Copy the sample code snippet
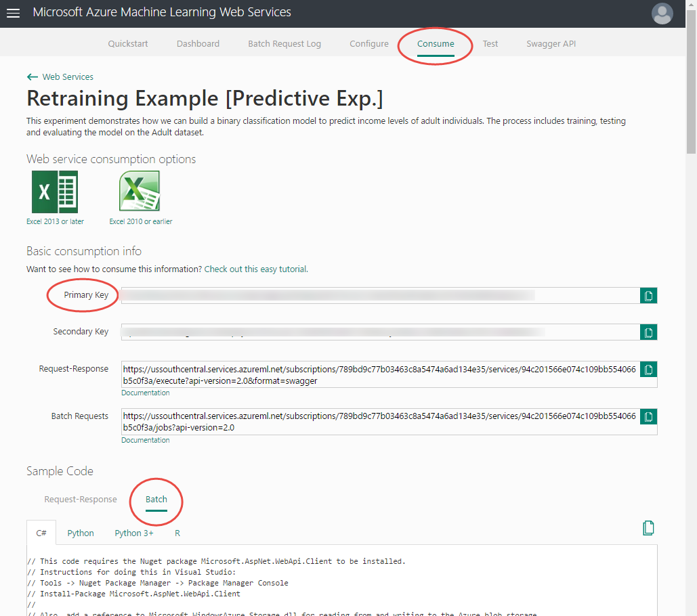This screenshot has height=616, width=697. point(648,528)
